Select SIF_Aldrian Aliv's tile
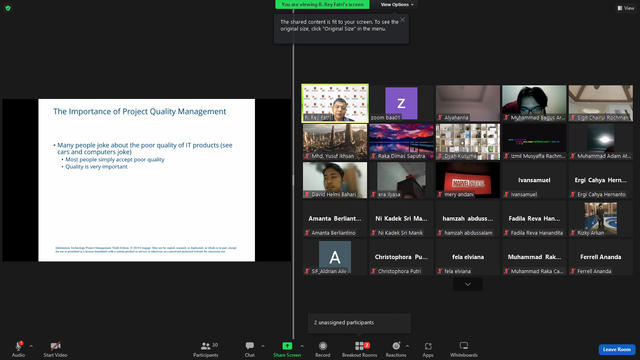 (x=335, y=257)
